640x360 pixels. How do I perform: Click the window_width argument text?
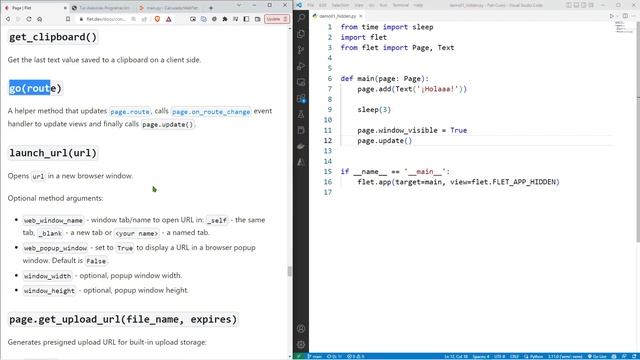(x=47, y=276)
